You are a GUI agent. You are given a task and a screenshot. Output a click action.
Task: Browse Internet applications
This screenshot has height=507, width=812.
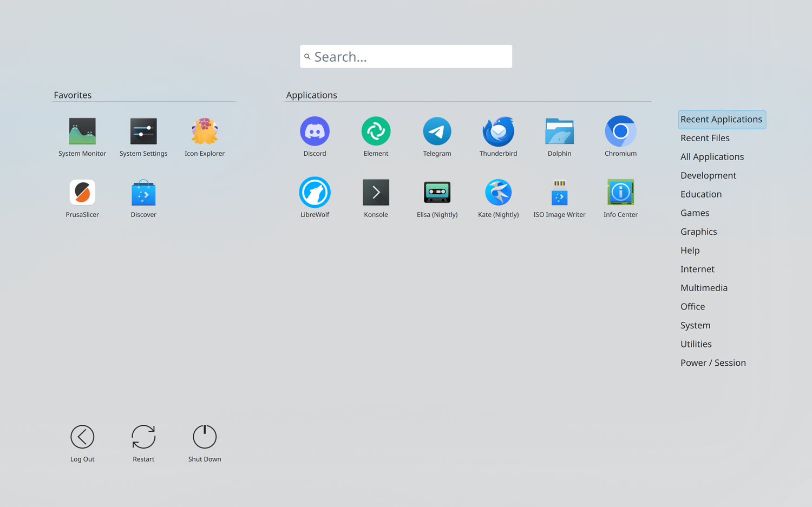point(697,269)
